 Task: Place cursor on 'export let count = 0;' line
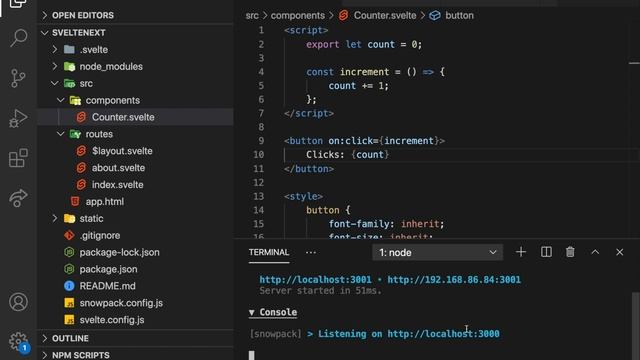click(x=364, y=44)
